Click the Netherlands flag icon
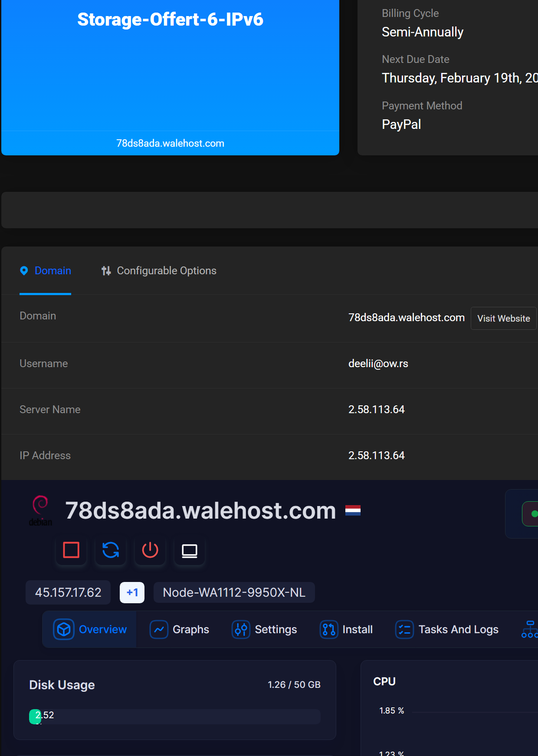 coord(353,510)
